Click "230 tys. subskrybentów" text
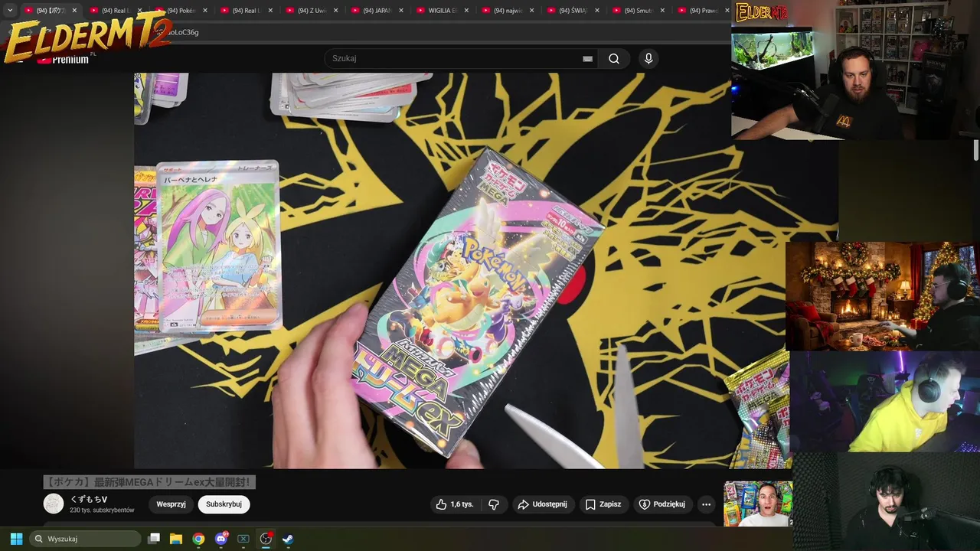 click(x=102, y=510)
